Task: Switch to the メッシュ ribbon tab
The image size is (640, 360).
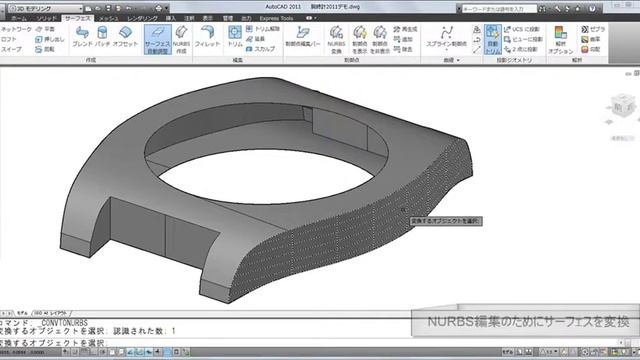Action: point(108,18)
